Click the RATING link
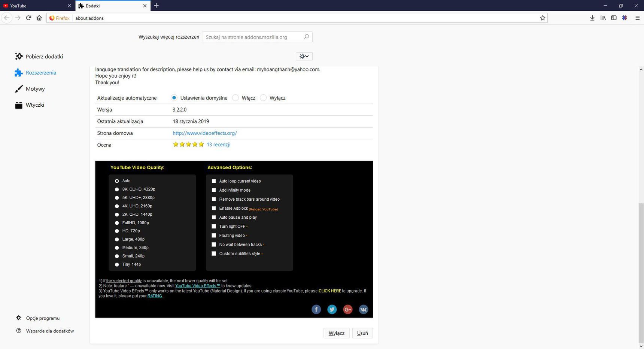 [155, 296]
